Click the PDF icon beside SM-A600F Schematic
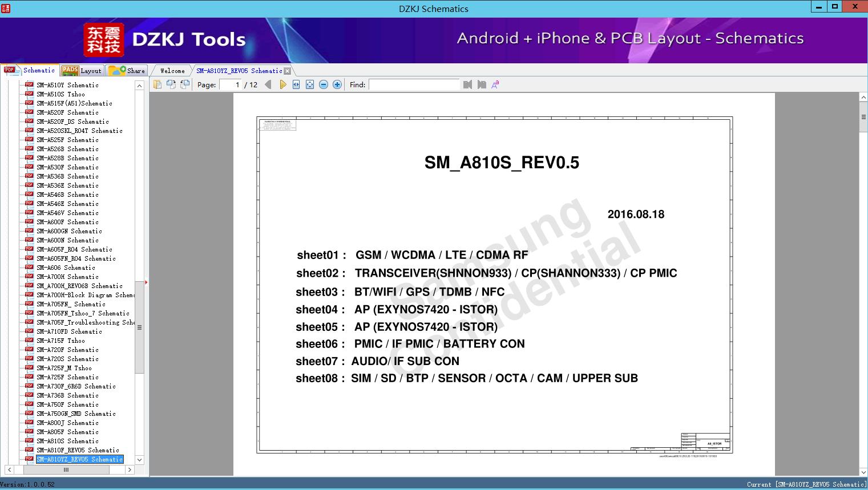Screen dimensions: 868x490 pyautogui.click(x=29, y=222)
